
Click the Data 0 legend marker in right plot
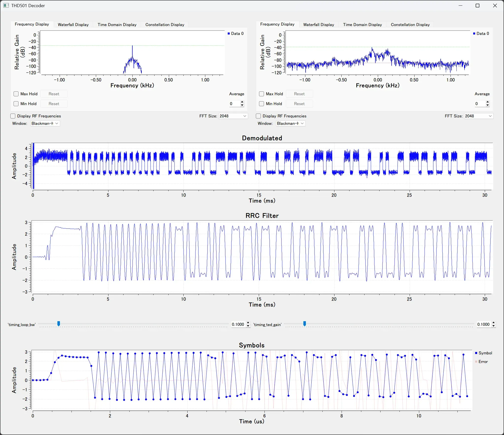click(x=474, y=33)
